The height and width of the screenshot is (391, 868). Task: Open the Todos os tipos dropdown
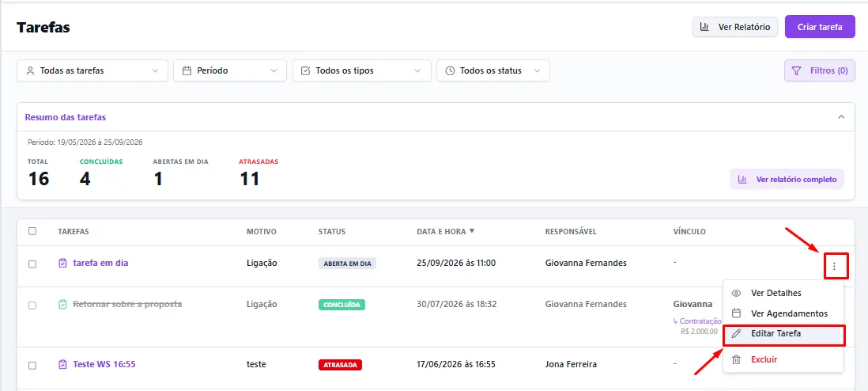pos(362,71)
